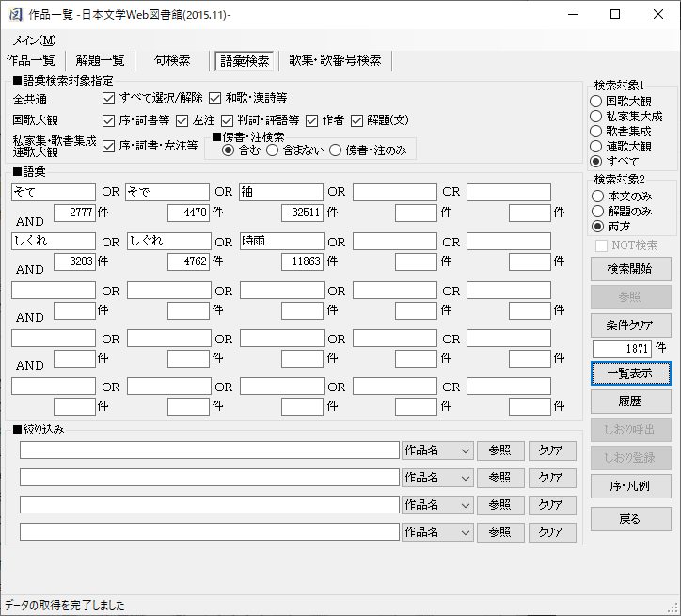
Task: Toggle すべて選択/解除 checkbox
Action: (x=108, y=98)
